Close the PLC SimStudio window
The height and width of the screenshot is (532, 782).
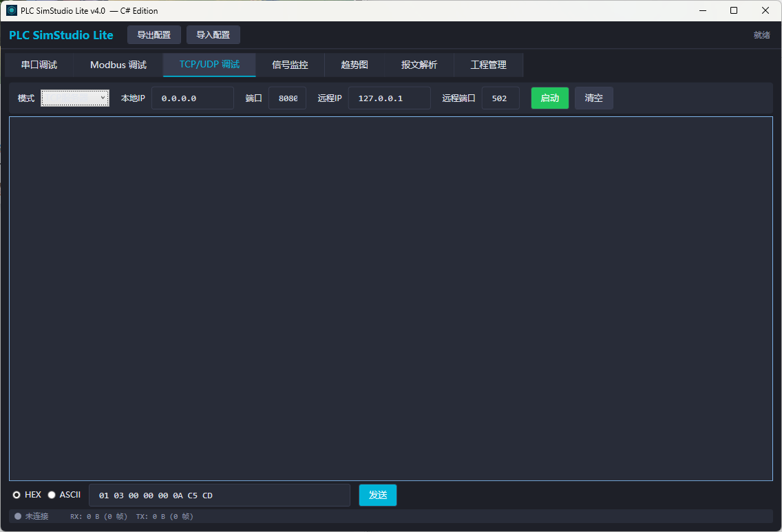(x=765, y=10)
